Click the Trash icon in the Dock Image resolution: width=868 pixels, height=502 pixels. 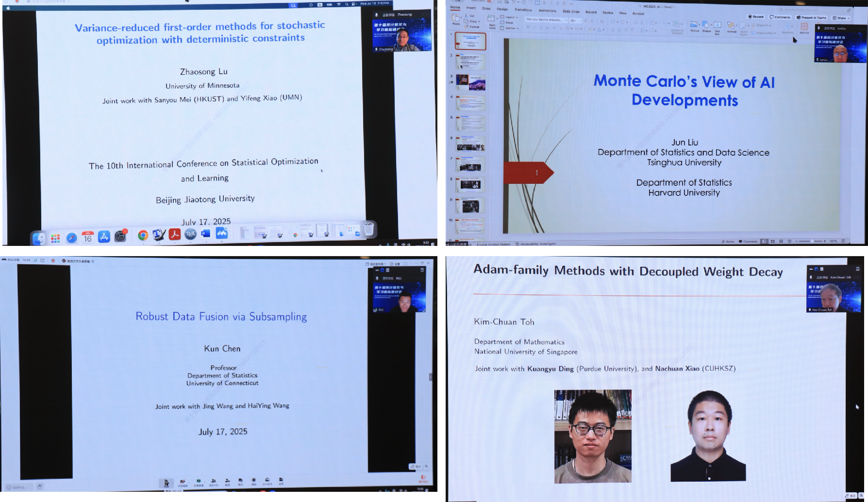click(x=369, y=228)
